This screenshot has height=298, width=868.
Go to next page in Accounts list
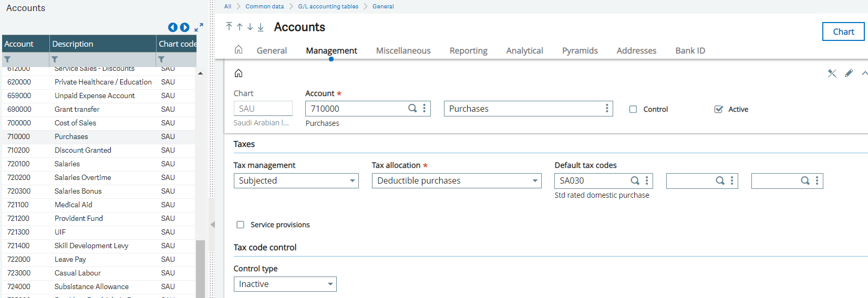click(184, 27)
